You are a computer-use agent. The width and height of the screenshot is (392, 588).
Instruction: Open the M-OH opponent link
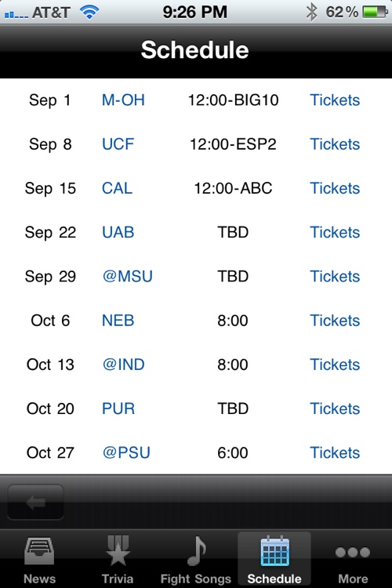pos(123,100)
